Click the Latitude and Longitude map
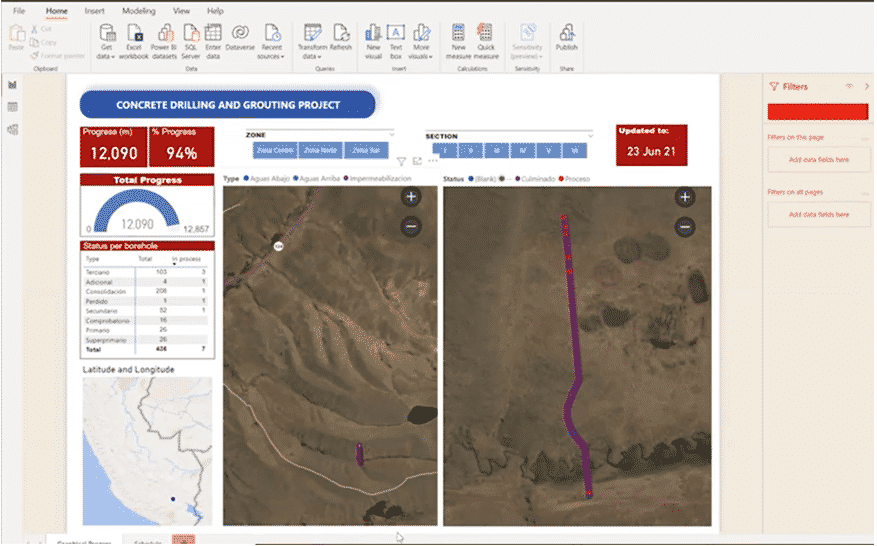Screen dimensions: 877x546 [148, 451]
